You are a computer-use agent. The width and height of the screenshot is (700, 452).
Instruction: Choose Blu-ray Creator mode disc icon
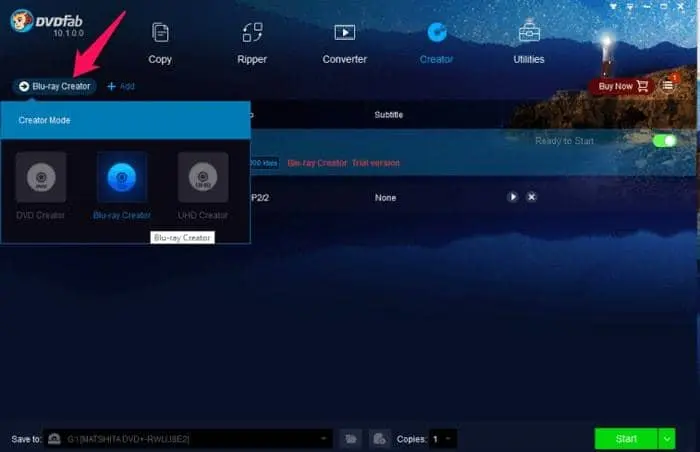pyautogui.click(x=122, y=177)
